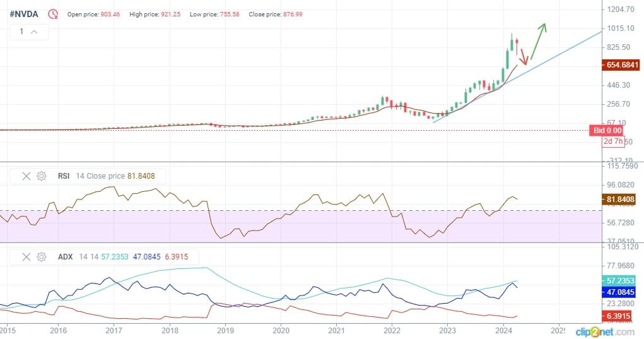Remove the ADX indicator with its X
The height and width of the screenshot is (339, 644).
(x=26, y=257)
